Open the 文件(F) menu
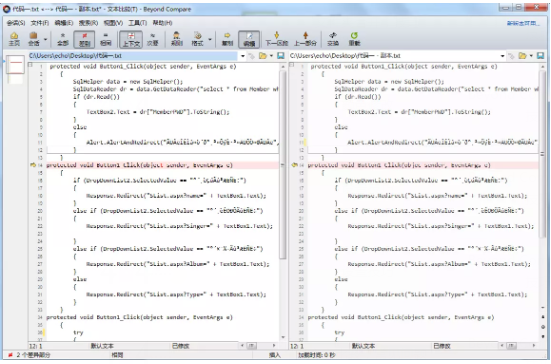 tap(40, 23)
